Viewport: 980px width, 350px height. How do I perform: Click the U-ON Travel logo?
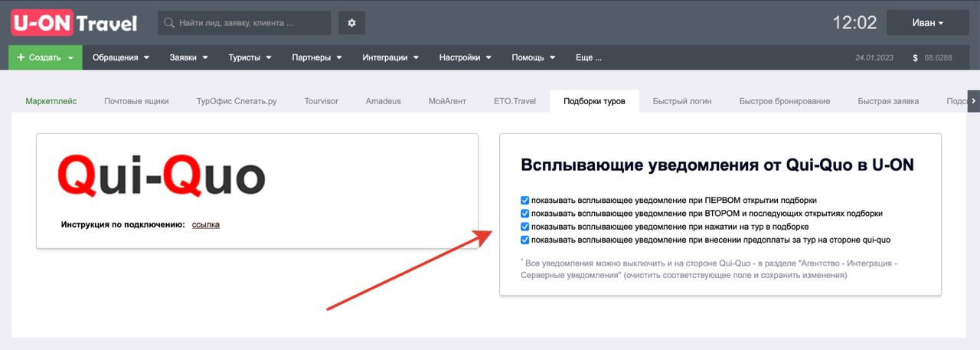[74, 23]
